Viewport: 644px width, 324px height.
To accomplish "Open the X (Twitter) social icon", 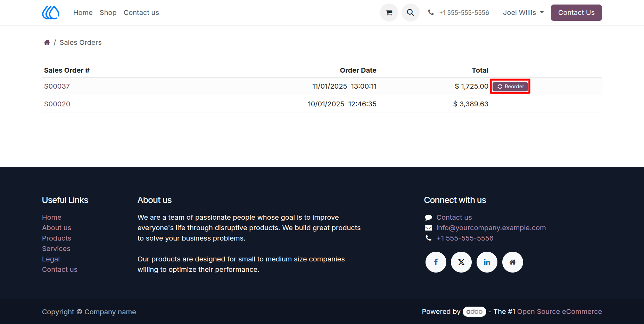I will (461, 262).
